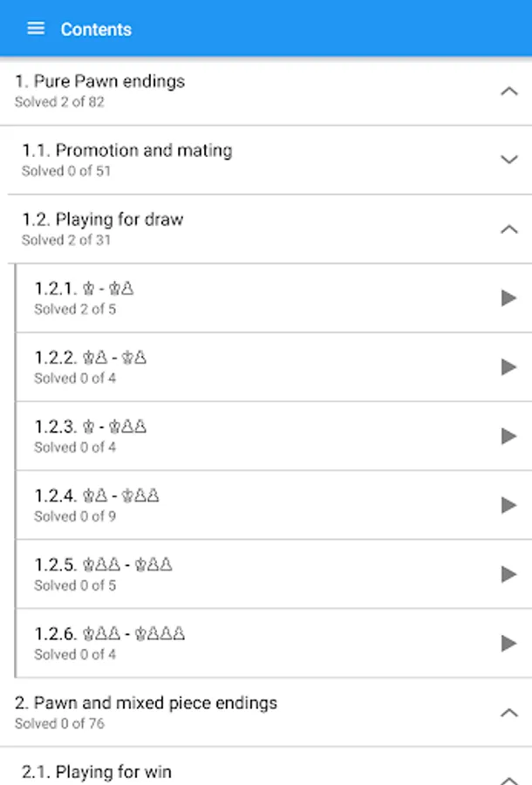Open 1.1. Promotion and mating section
This screenshot has width=532, height=785.
pyautogui.click(x=127, y=151)
